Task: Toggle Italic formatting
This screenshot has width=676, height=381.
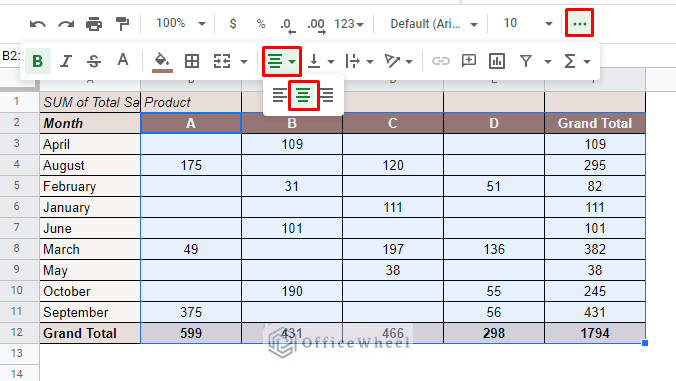Action: pos(66,61)
